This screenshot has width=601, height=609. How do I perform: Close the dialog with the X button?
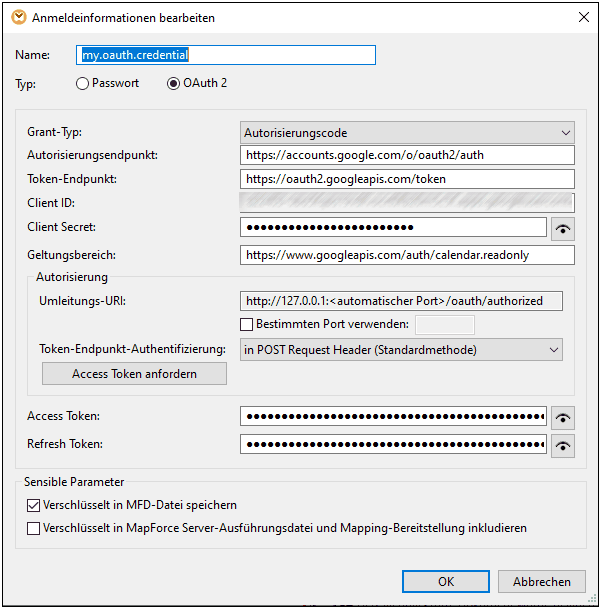[583, 17]
